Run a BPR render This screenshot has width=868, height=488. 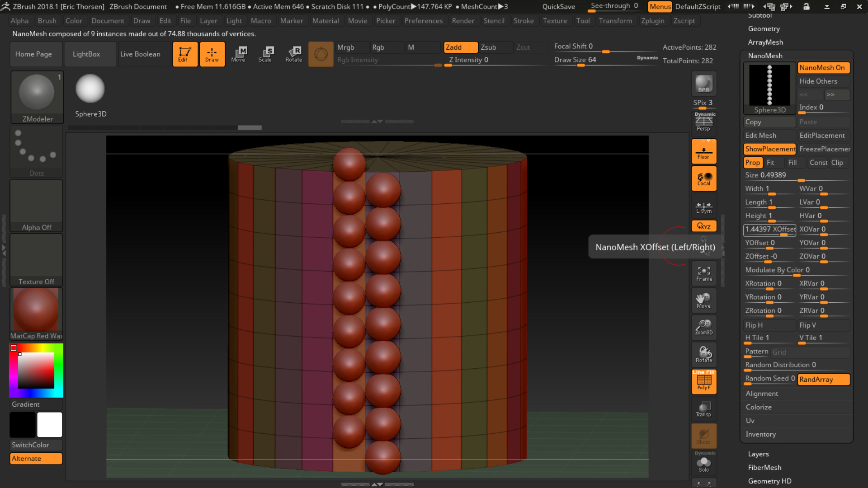703,84
